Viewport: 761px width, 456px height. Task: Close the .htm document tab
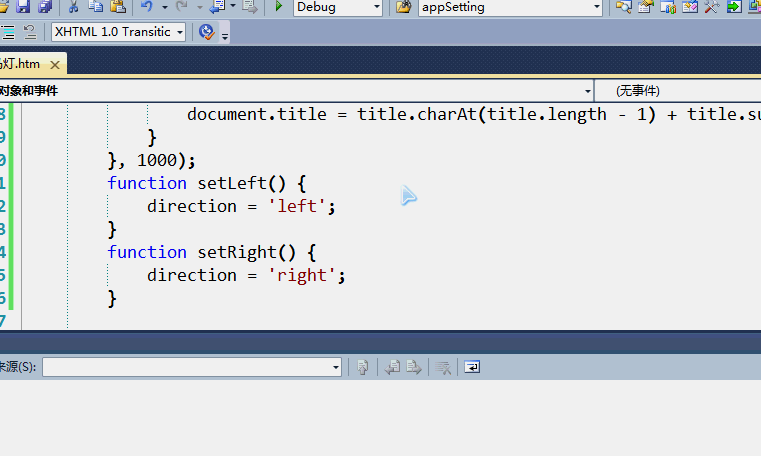point(55,65)
